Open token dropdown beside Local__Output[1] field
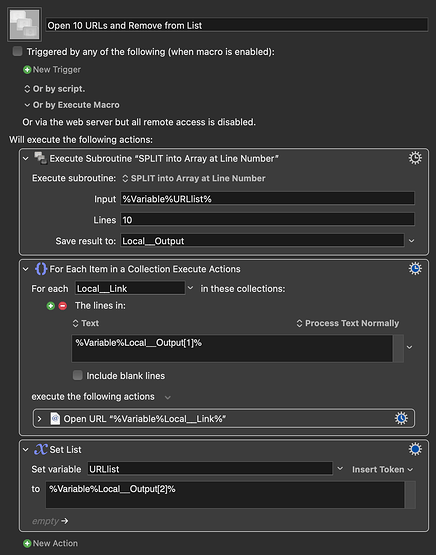436x555 pixels. click(409, 347)
